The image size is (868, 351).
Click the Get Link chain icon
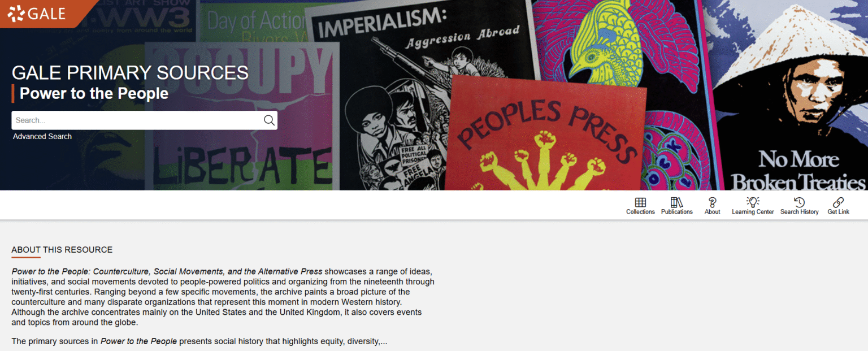tap(838, 202)
